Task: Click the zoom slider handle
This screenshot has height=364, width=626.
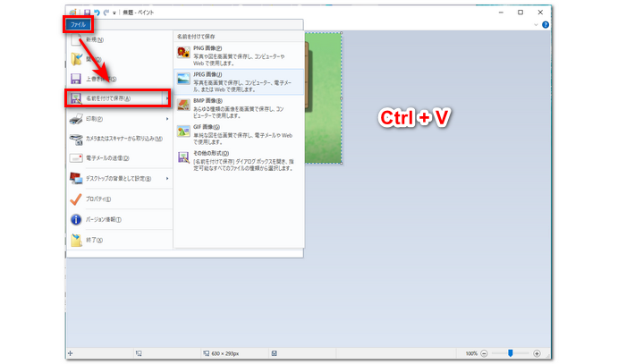Action: pyautogui.click(x=511, y=353)
